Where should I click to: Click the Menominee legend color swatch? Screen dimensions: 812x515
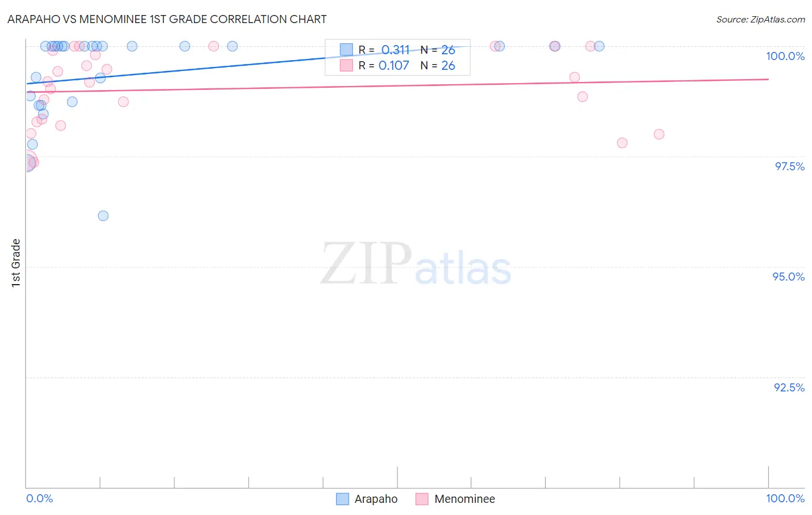[x=422, y=499]
